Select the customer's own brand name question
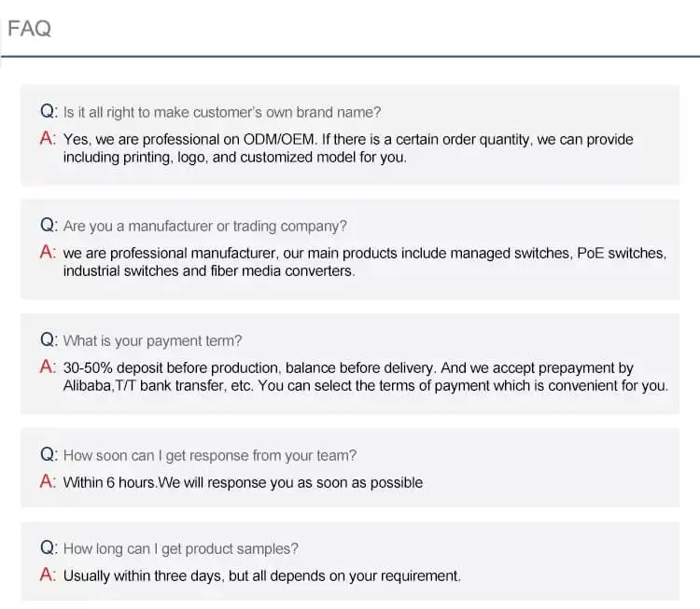 point(222,113)
